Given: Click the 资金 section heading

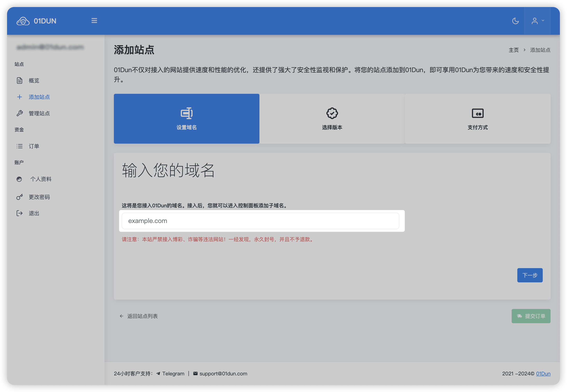Looking at the screenshot, I should click(x=19, y=130).
